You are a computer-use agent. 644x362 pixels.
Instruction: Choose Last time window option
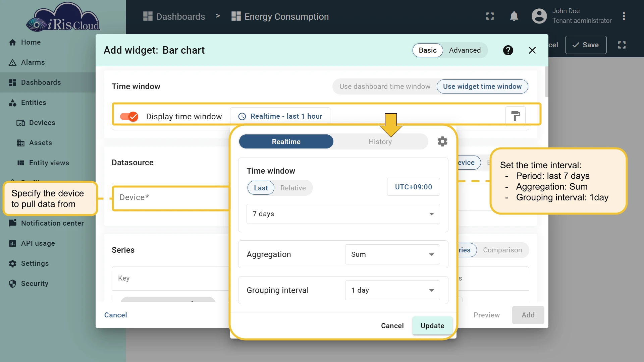pos(261,188)
